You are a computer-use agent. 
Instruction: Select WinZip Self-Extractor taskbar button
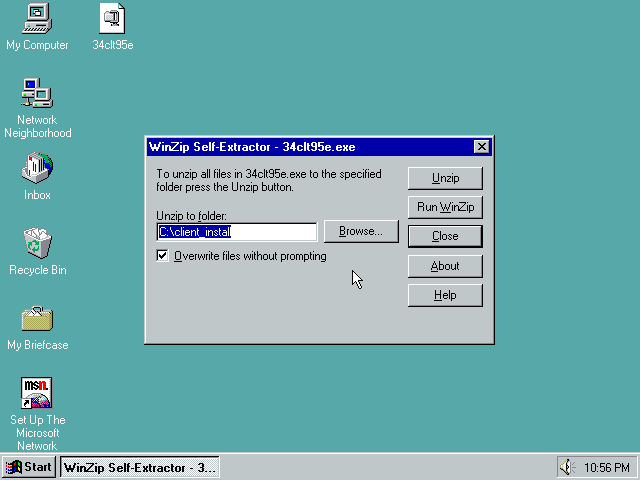(x=140, y=467)
